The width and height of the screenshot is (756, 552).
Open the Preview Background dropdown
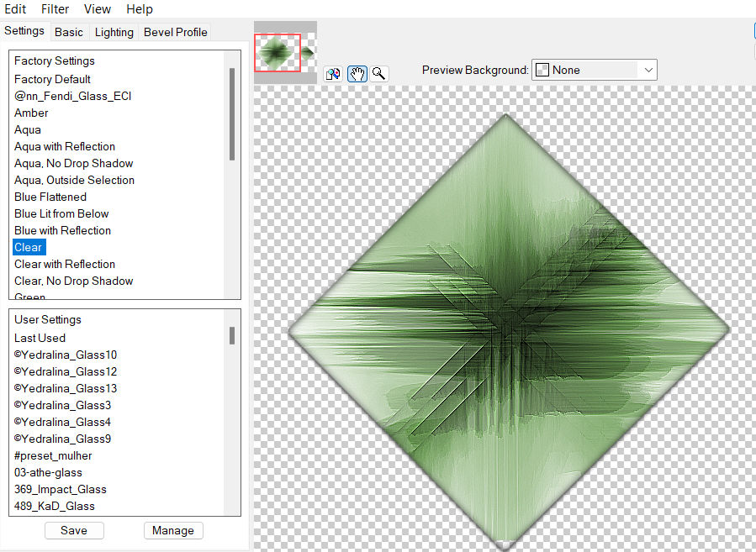pyautogui.click(x=594, y=71)
